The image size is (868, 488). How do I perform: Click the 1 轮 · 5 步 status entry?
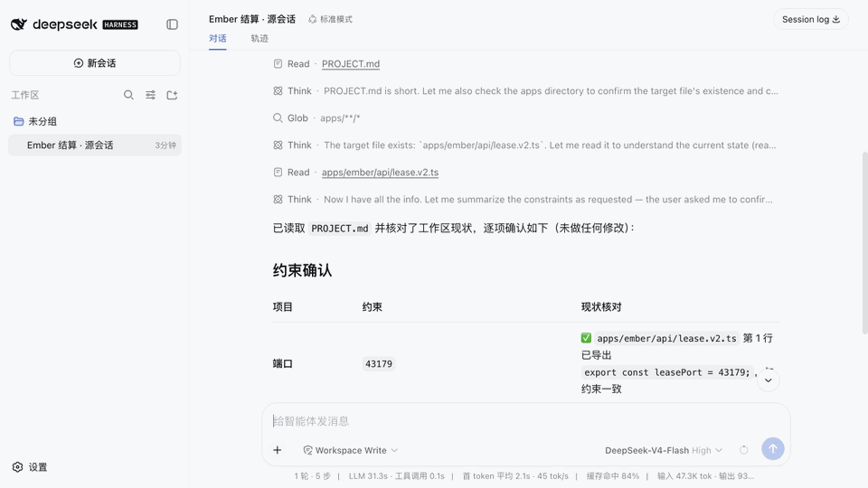pyautogui.click(x=312, y=476)
